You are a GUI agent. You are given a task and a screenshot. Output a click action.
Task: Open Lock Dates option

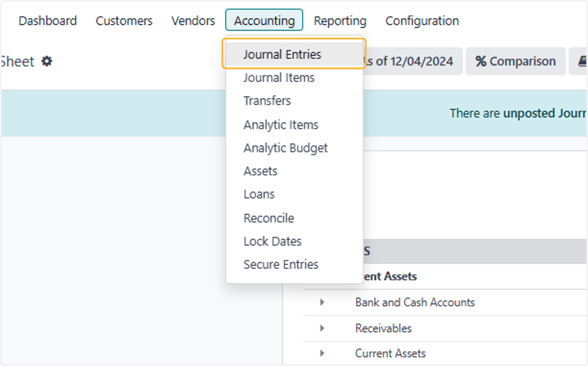[x=294, y=241]
